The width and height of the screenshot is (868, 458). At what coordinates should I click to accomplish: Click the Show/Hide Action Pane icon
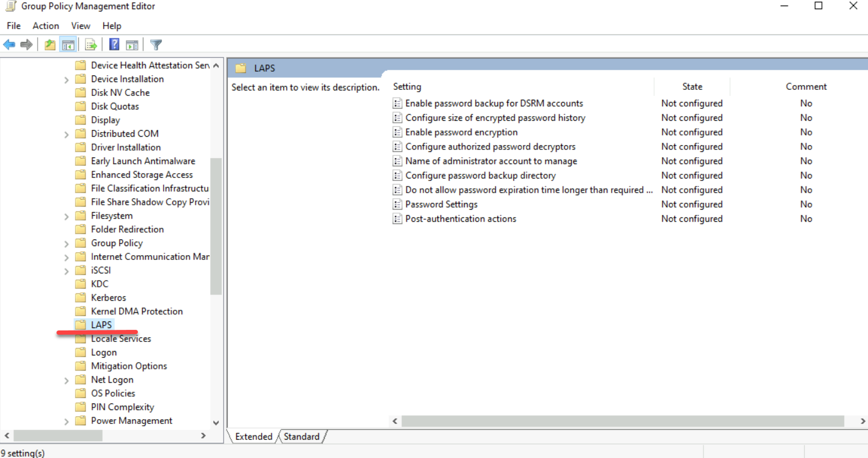click(132, 44)
